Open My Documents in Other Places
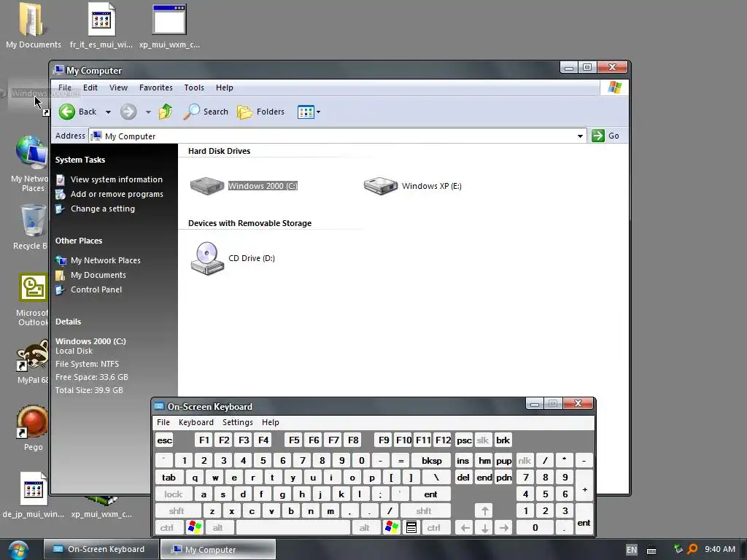747x560 pixels. (x=98, y=275)
